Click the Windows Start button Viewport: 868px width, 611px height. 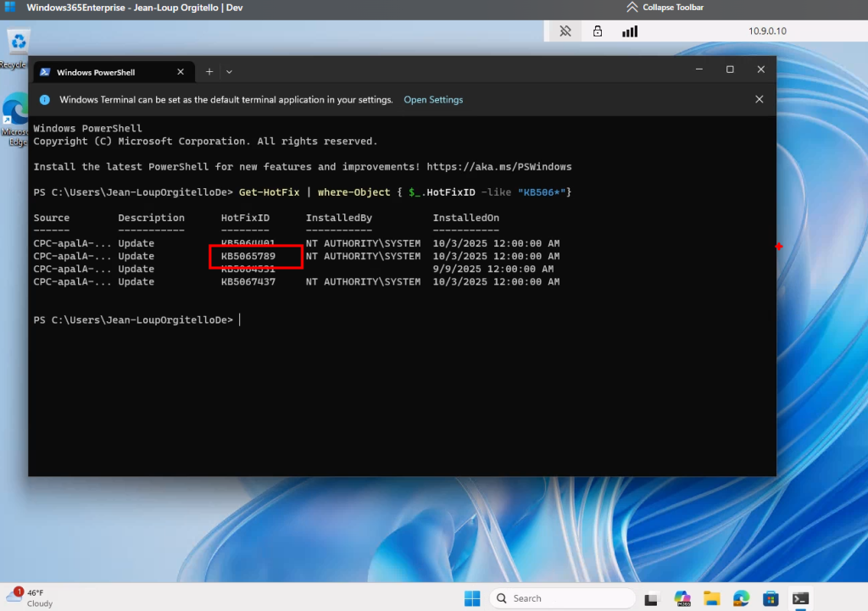(472, 598)
